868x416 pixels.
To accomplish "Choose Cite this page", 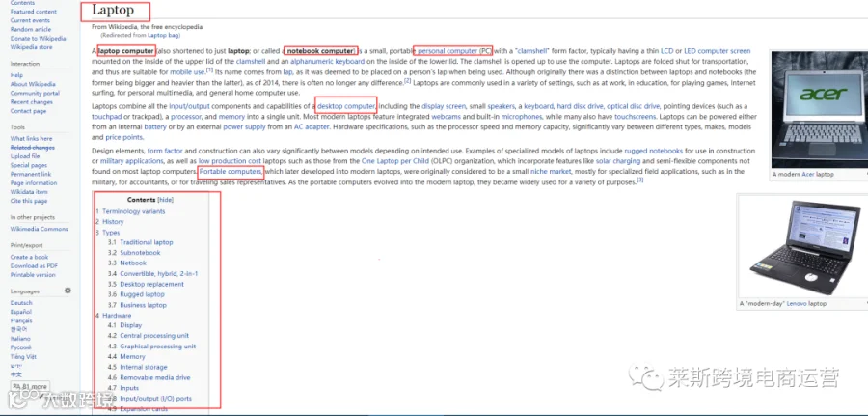I will pyautogui.click(x=29, y=201).
